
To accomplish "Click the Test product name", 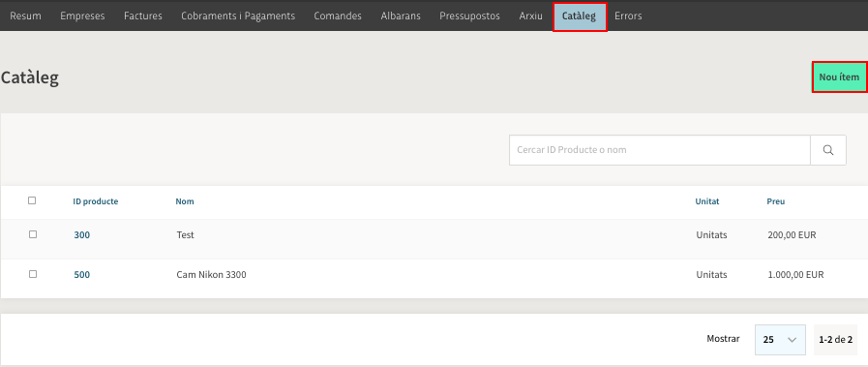I will 186,235.
